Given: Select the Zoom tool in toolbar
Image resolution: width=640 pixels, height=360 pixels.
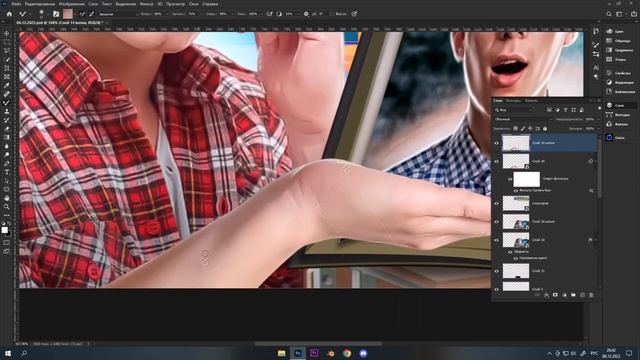Looking at the screenshot, I should coord(7,207).
